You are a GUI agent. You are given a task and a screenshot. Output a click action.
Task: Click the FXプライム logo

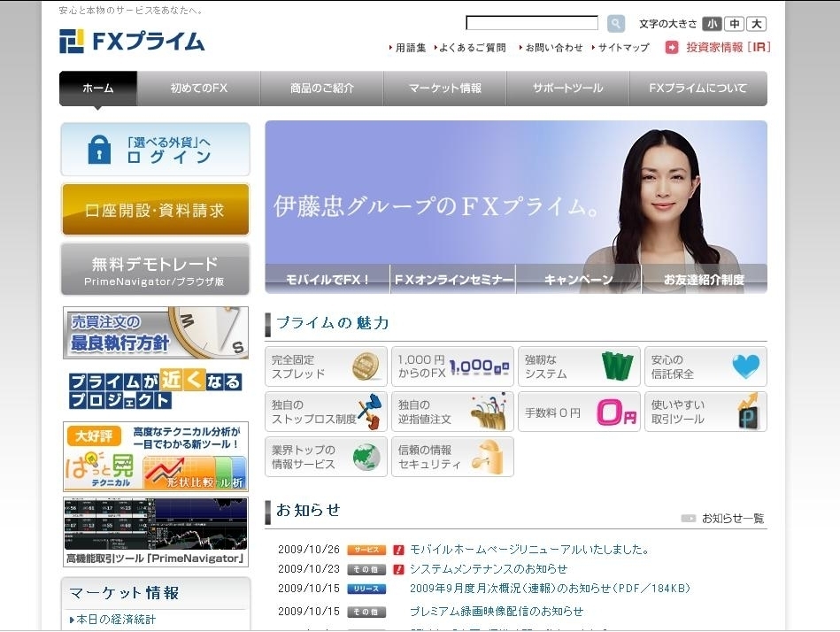pos(132,42)
